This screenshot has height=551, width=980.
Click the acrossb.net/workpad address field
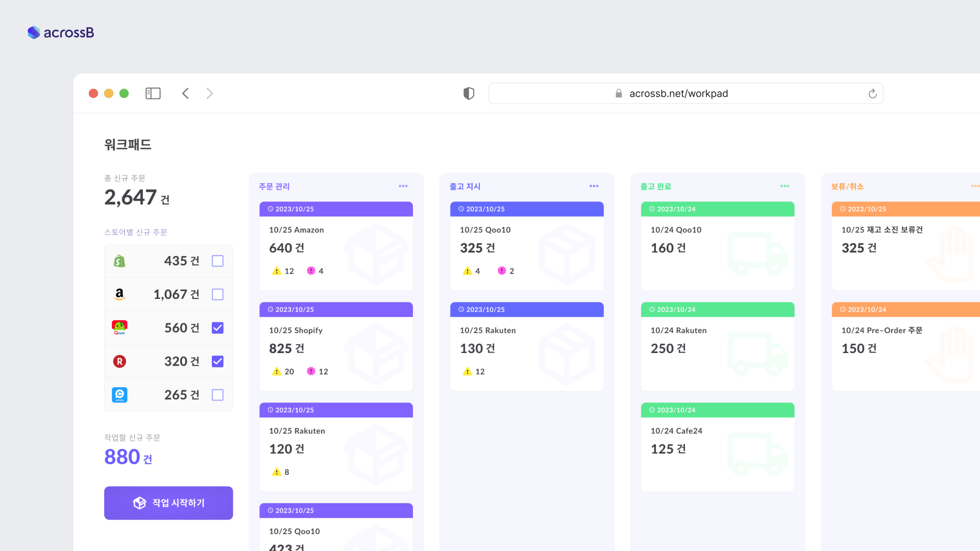tap(685, 93)
